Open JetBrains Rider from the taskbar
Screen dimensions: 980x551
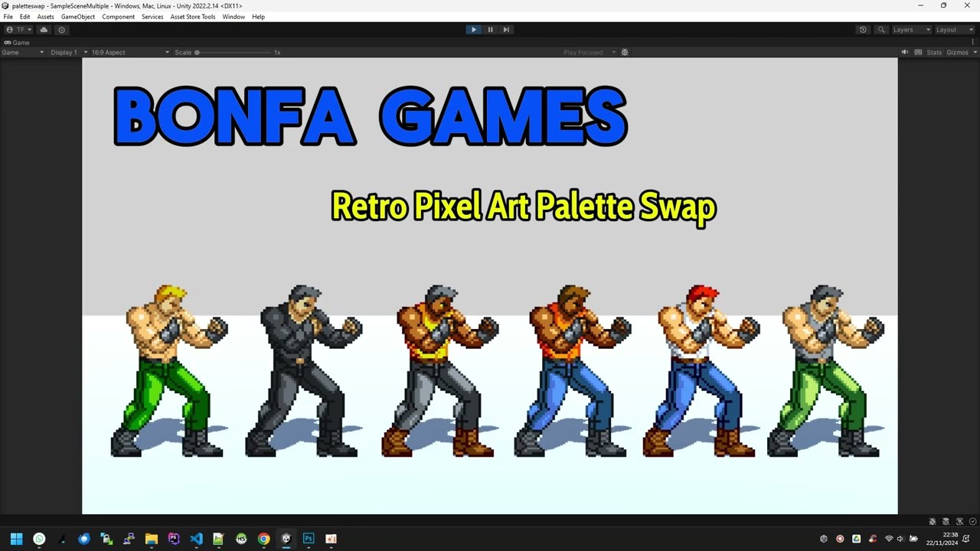[174, 539]
